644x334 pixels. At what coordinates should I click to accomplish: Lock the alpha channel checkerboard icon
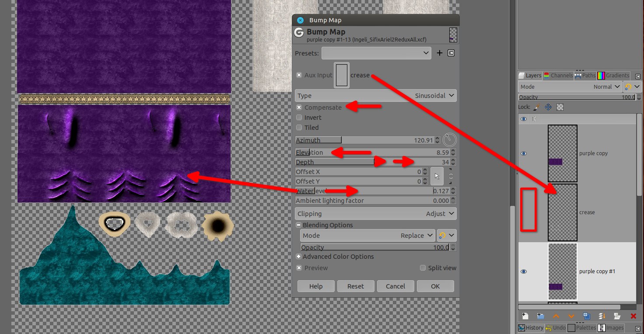click(560, 107)
